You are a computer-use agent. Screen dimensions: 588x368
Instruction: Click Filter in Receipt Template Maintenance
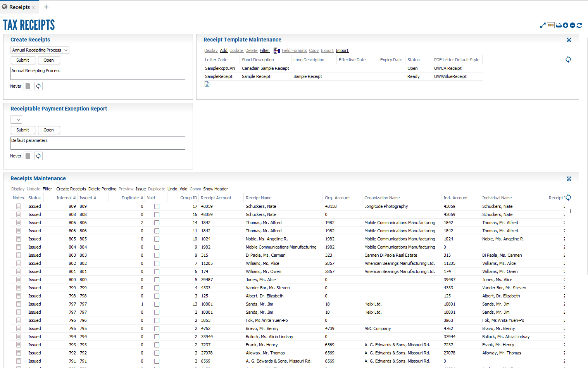click(x=264, y=50)
